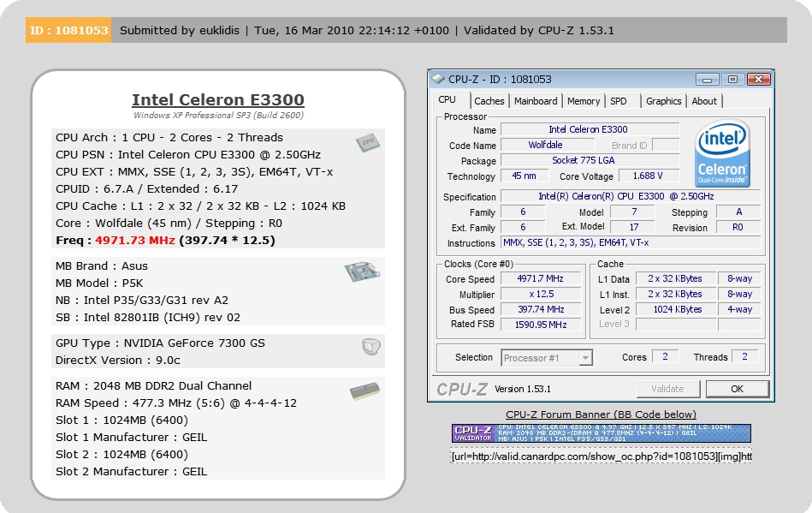Screen dimensions: 812x513
Task: Click the RAM module icon beside RAM info
Action: (365, 391)
